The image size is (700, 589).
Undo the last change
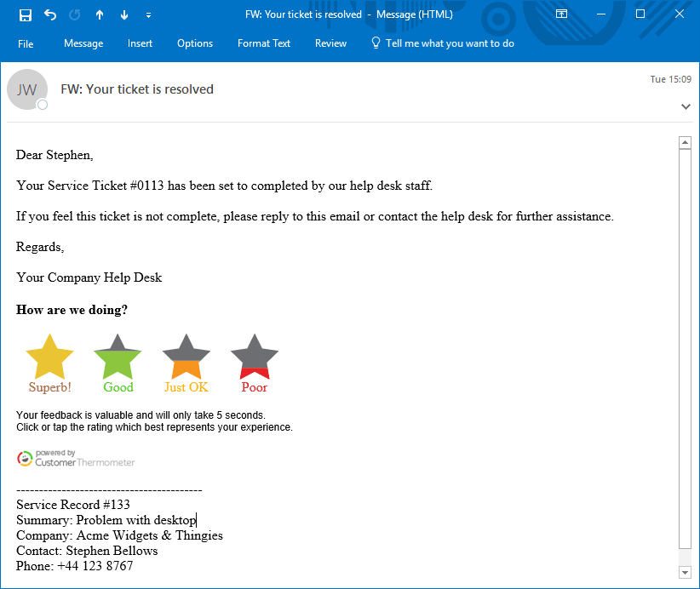coord(49,14)
